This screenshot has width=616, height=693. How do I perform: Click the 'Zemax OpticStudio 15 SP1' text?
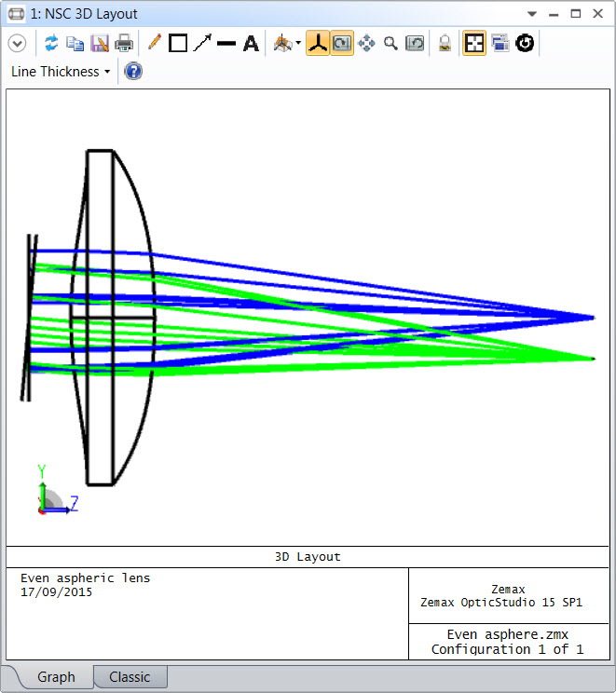tap(501, 603)
